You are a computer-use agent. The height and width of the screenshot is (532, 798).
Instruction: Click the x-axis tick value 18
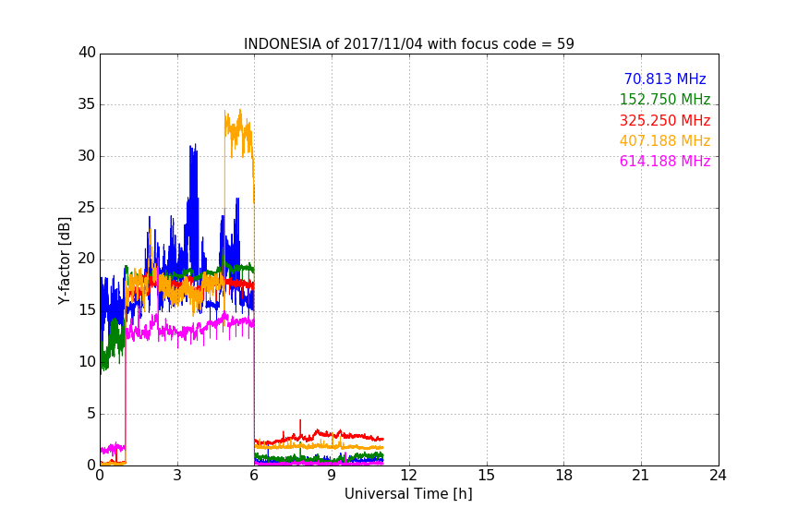pos(564,476)
